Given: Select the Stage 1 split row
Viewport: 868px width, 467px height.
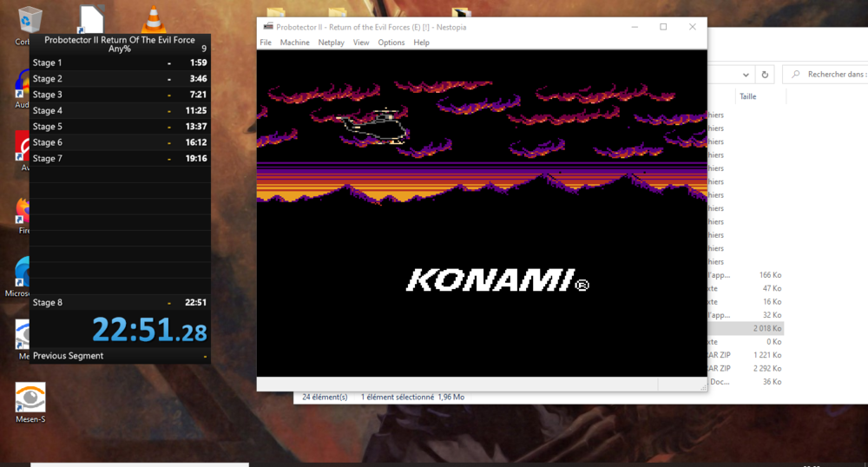Looking at the screenshot, I should (x=120, y=62).
